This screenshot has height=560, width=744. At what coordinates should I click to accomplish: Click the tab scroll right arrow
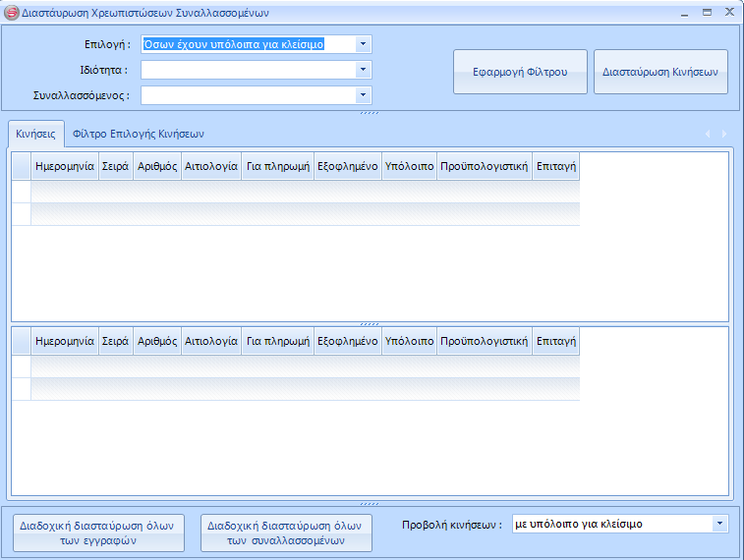coord(724,134)
